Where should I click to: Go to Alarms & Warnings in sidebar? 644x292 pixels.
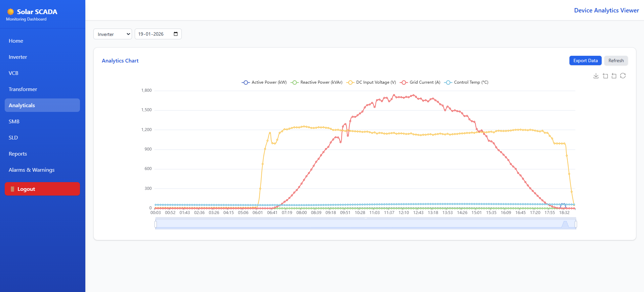pos(32,170)
